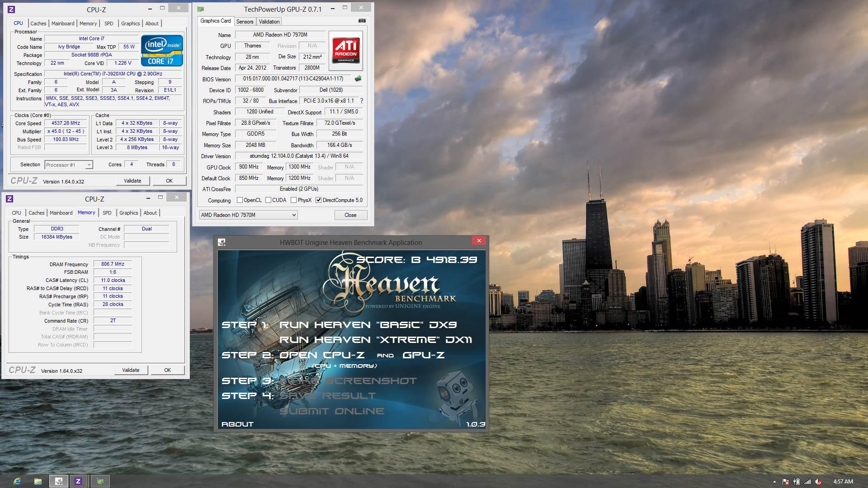Click the CPU-Z title bar Z icon in the top window
The width and height of the screenshot is (868, 488).
11,9
